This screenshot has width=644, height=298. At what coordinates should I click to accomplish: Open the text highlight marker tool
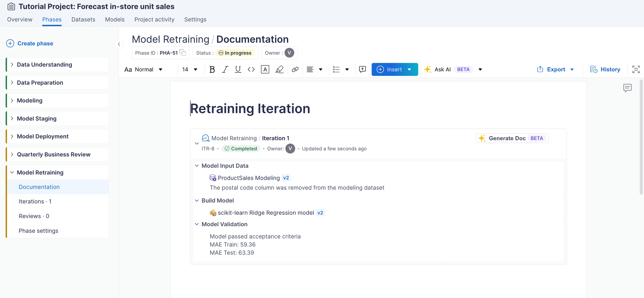tap(279, 69)
